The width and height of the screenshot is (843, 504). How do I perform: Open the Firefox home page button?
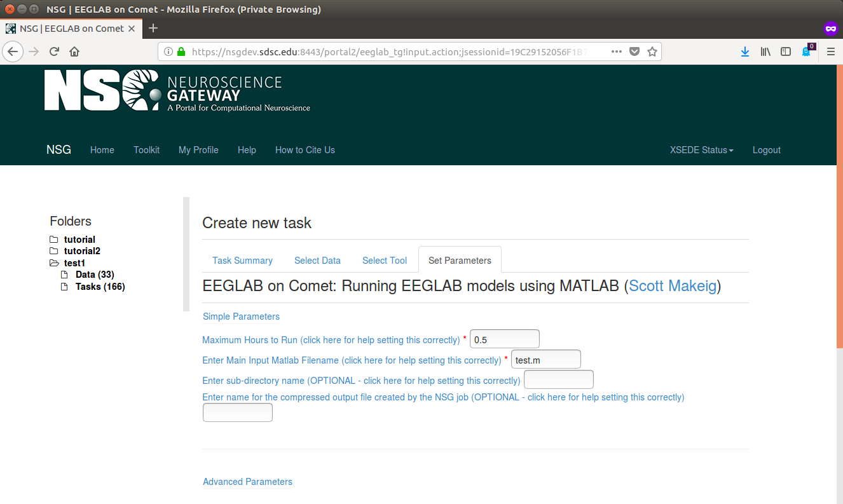coord(74,51)
